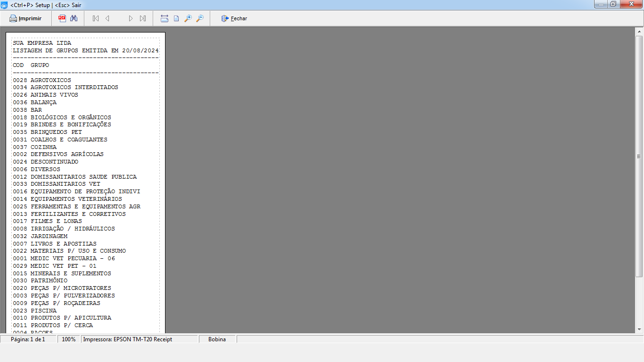Export the report with the PDF icon
The image size is (644, 362).
click(62, 18)
